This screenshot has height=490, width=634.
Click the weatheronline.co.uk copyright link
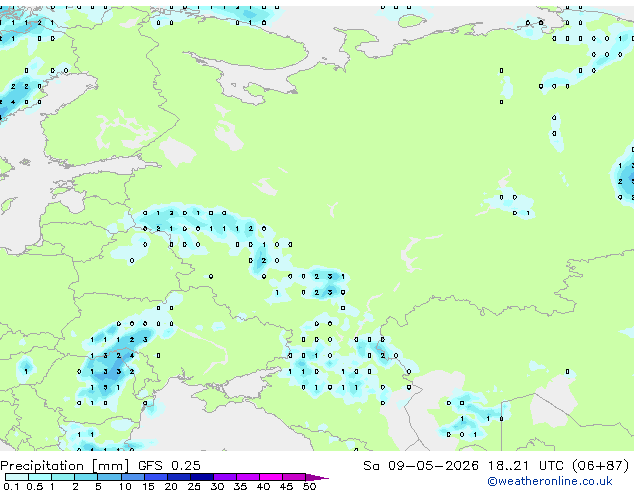[x=550, y=481]
